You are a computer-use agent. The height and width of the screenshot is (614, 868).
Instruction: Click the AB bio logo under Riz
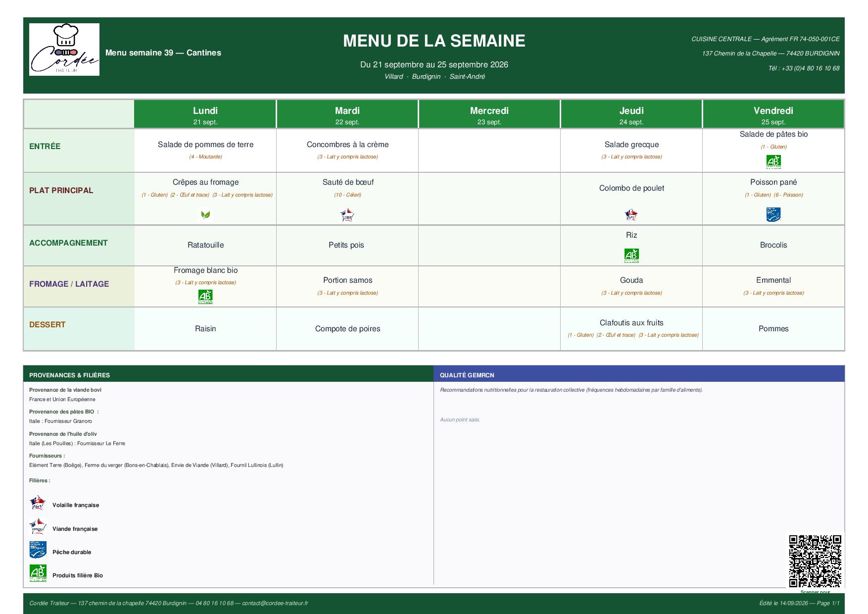(x=631, y=256)
